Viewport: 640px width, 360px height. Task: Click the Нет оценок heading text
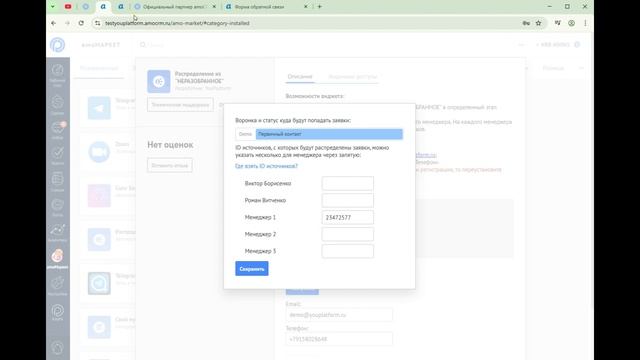click(x=170, y=144)
